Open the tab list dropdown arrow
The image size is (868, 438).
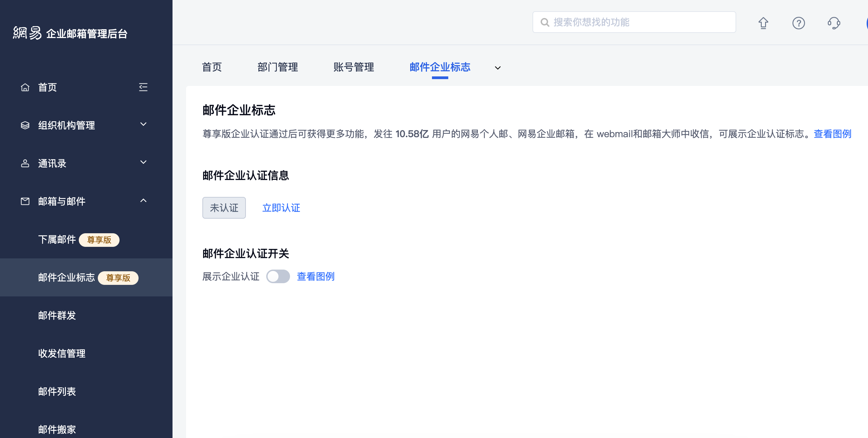point(498,68)
